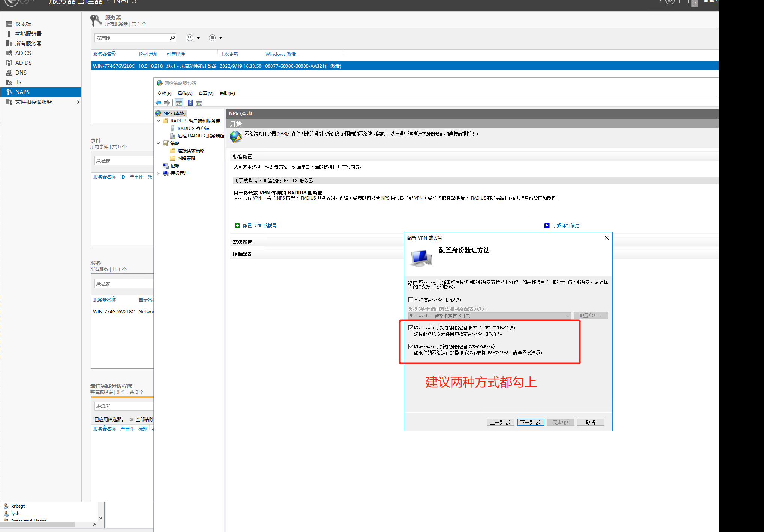
Task: Toggle MS-CHAPv2 authentication checkbox
Action: [x=411, y=328]
